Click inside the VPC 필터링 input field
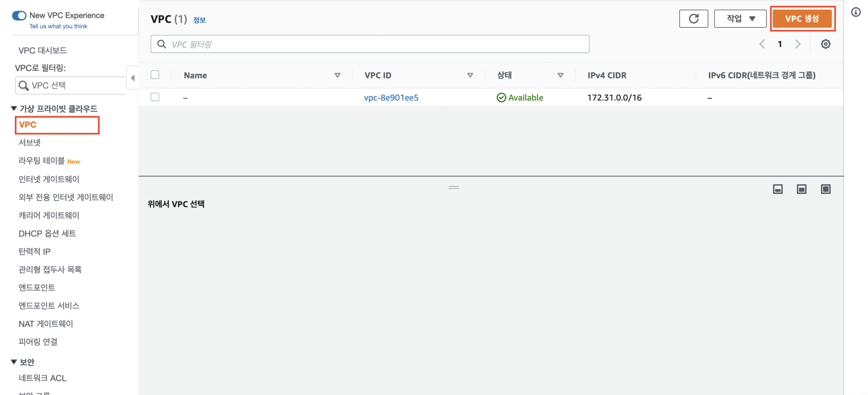Image resolution: width=868 pixels, height=395 pixels. click(x=297, y=44)
